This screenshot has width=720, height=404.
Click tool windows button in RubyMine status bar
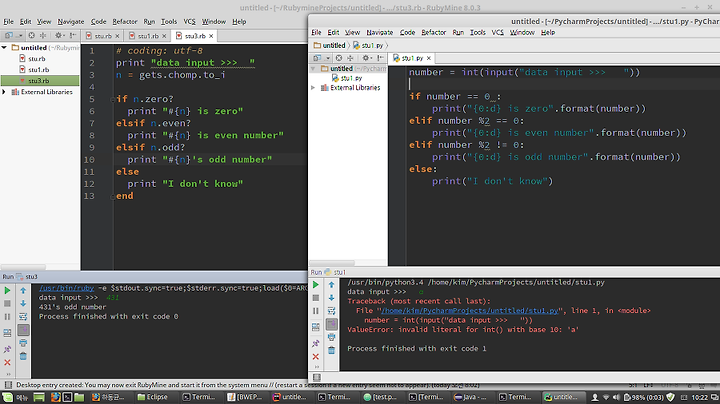pos(8,385)
